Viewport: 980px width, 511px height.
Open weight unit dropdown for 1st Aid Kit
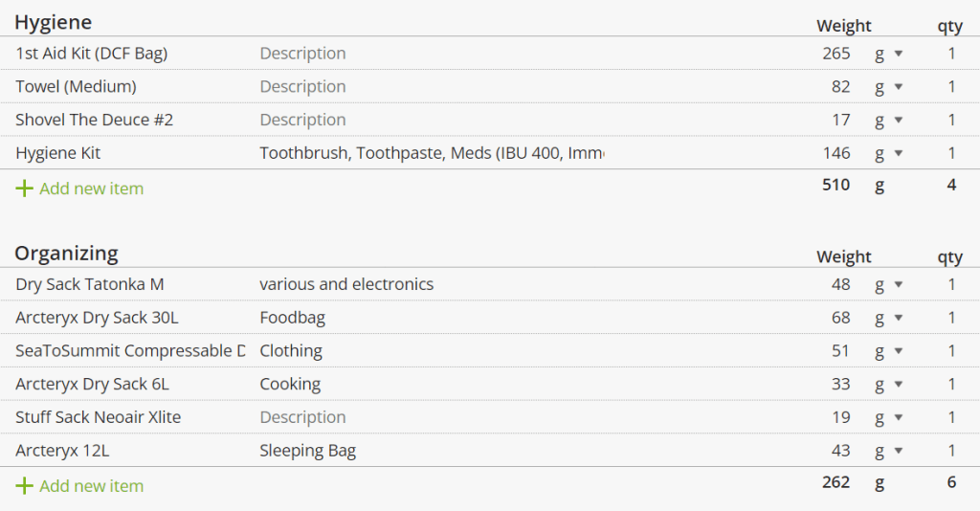pyautogui.click(x=889, y=54)
